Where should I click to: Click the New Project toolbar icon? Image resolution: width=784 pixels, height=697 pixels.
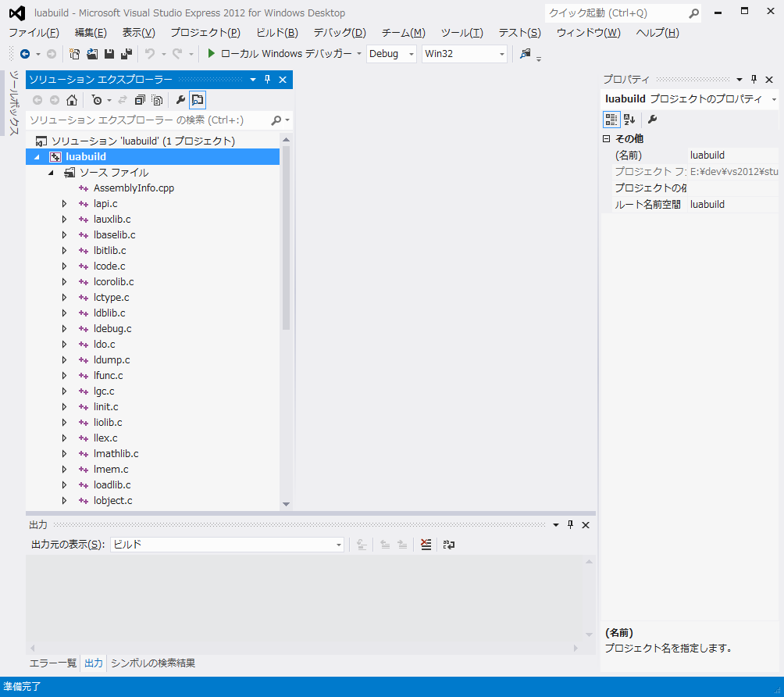[74, 54]
